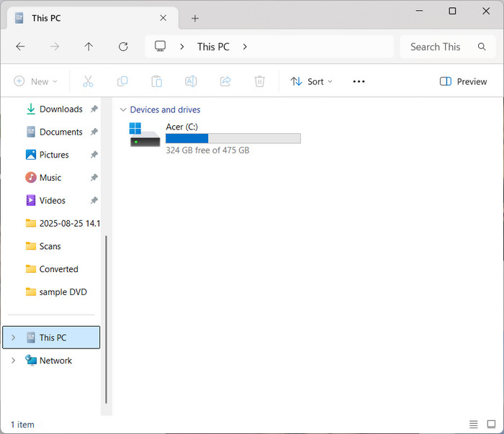This screenshot has height=434, width=504.
Task: Select This PC in the navigation pane
Action: [51, 338]
